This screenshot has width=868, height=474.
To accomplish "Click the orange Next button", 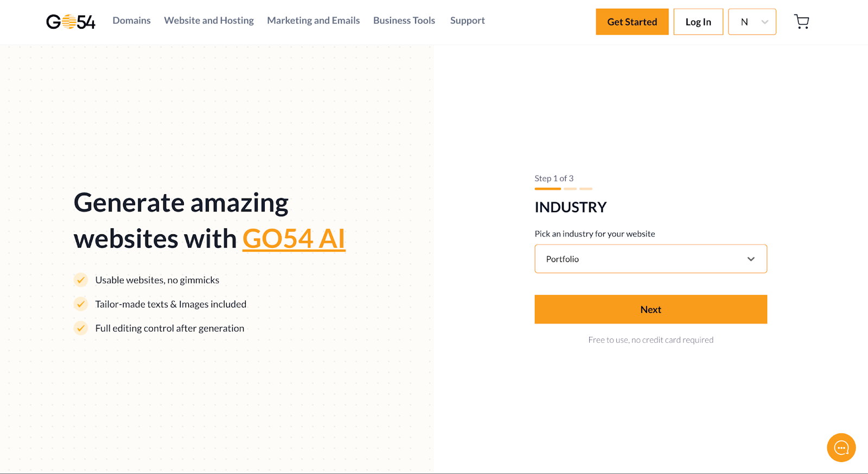I will (x=650, y=309).
